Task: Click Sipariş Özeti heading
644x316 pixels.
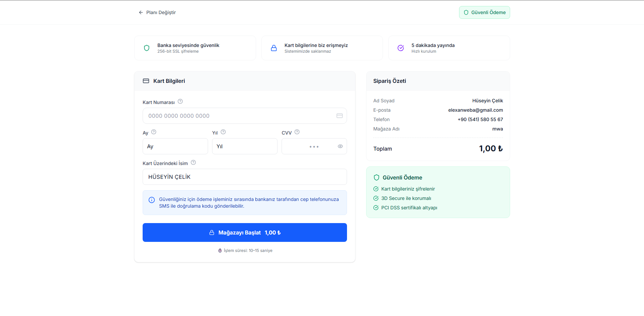Action: (x=390, y=81)
